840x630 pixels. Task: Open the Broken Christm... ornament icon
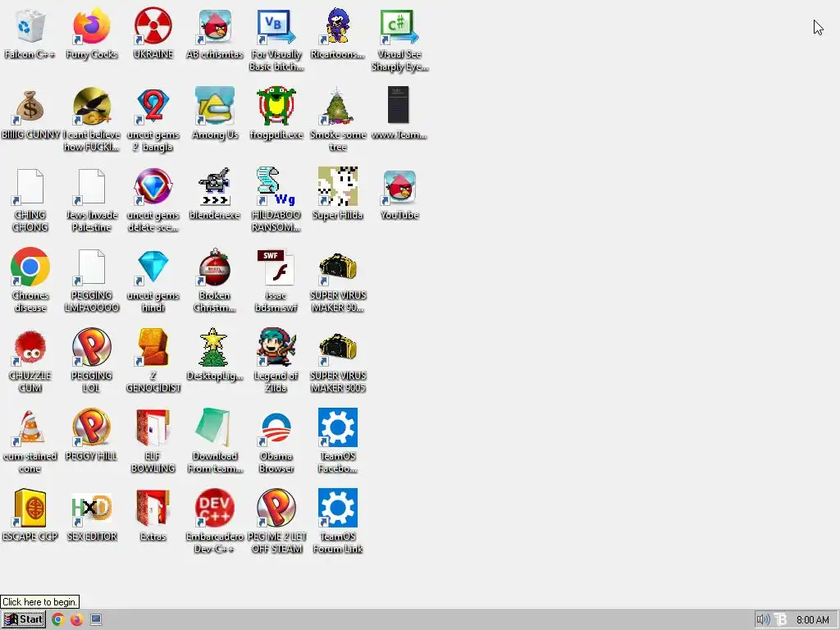click(x=215, y=267)
